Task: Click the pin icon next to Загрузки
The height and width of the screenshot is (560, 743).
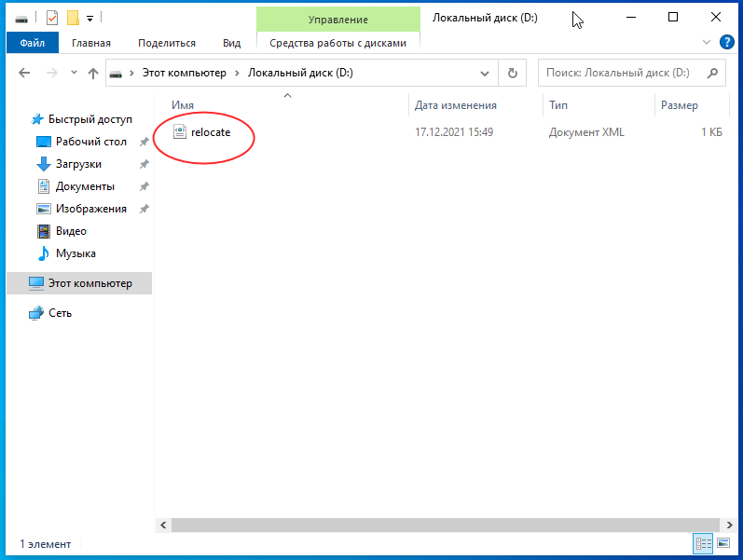Action: coord(144,164)
